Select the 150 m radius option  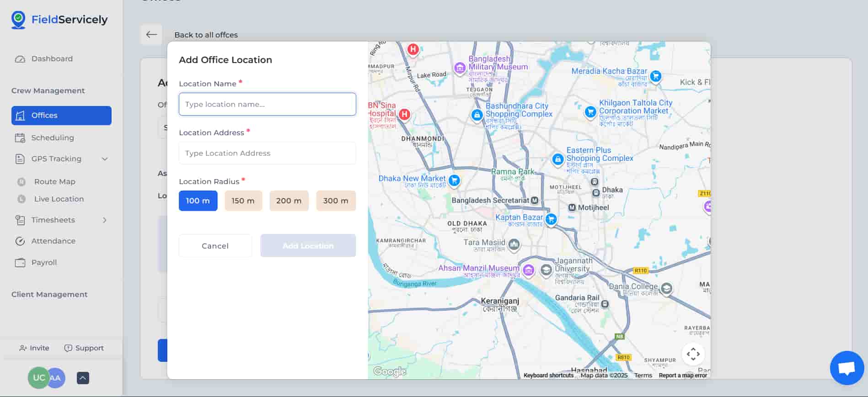click(243, 201)
